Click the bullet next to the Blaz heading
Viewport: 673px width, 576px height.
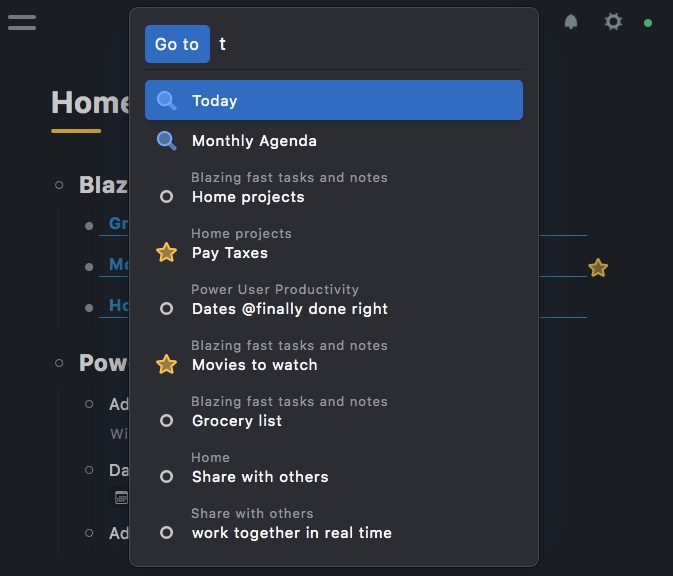[59, 185]
